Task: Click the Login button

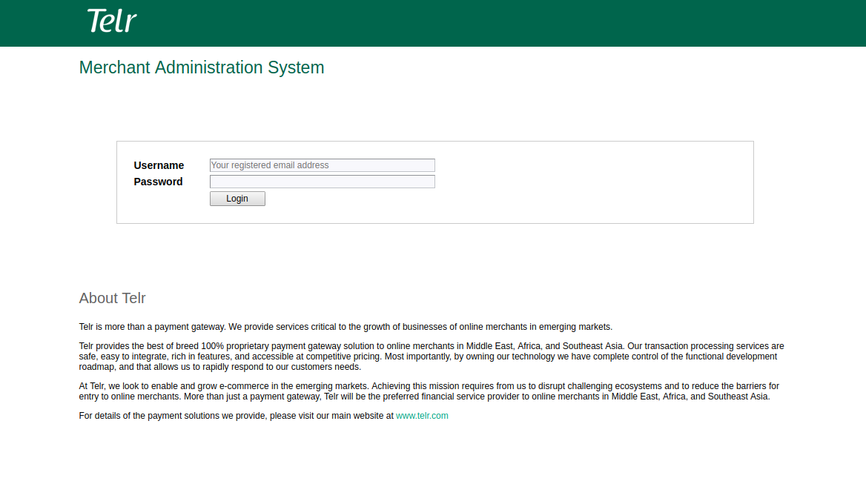Action: pos(237,199)
